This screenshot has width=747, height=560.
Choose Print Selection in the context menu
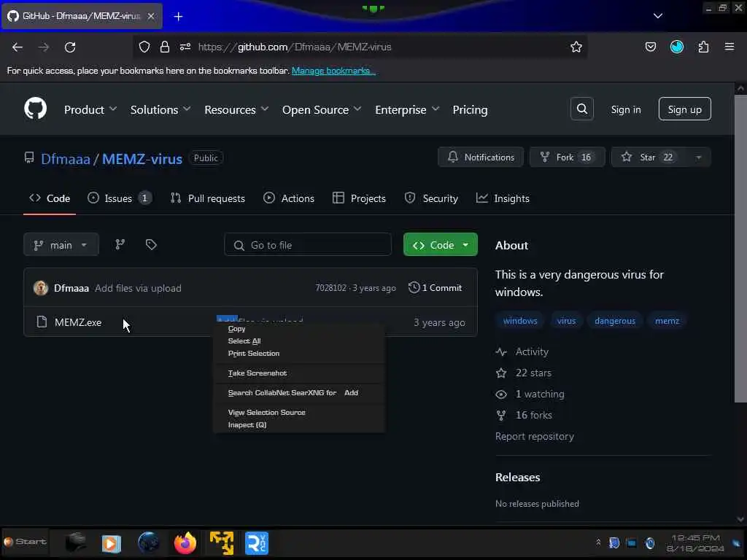click(x=299, y=354)
